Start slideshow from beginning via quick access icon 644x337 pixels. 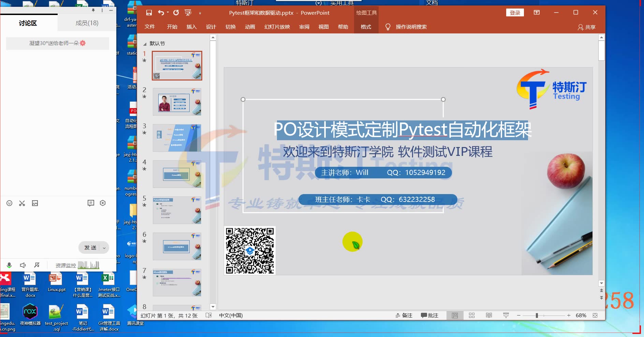188,13
